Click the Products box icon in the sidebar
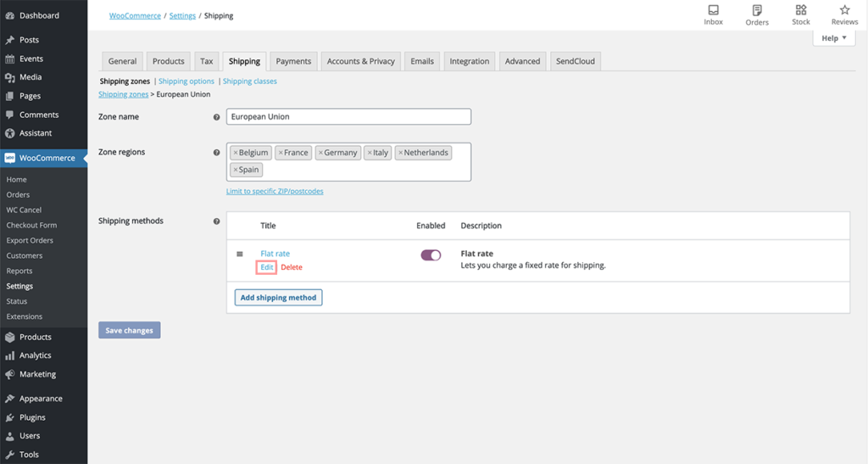 coord(9,338)
